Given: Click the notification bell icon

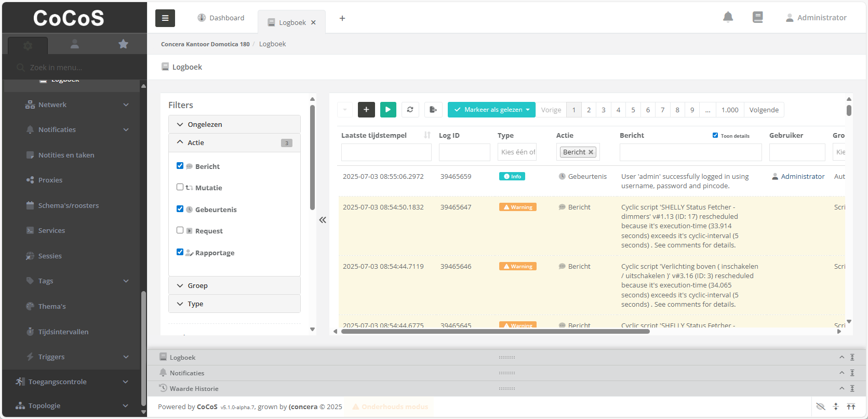Looking at the screenshot, I should pos(728,18).
